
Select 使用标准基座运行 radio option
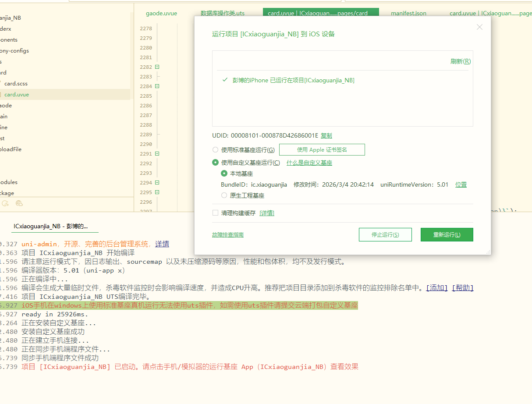[216, 150]
